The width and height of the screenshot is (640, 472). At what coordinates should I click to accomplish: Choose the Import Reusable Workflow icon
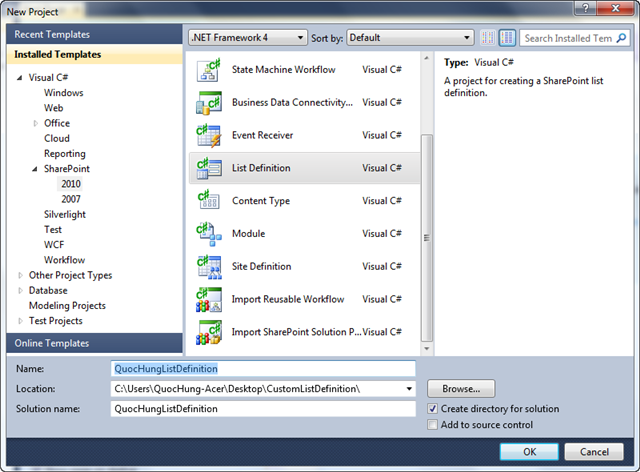(209, 299)
